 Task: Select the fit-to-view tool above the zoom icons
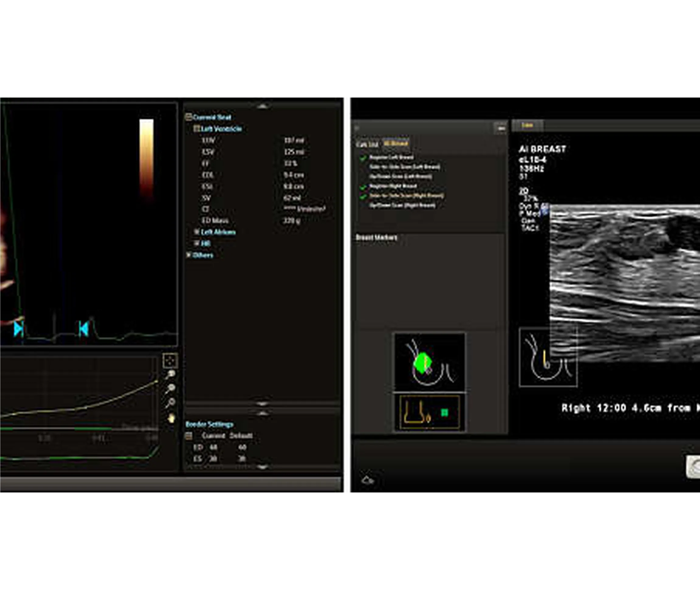tap(170, 361)
